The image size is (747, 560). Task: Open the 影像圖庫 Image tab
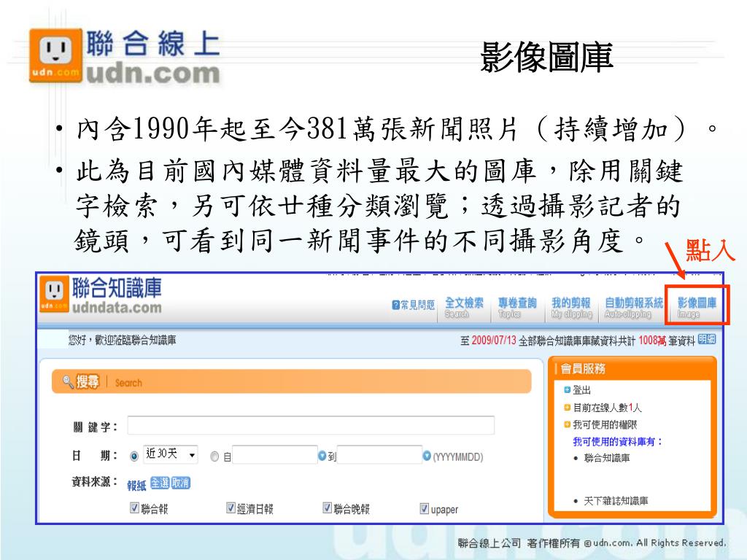click(x=697, y=308)
